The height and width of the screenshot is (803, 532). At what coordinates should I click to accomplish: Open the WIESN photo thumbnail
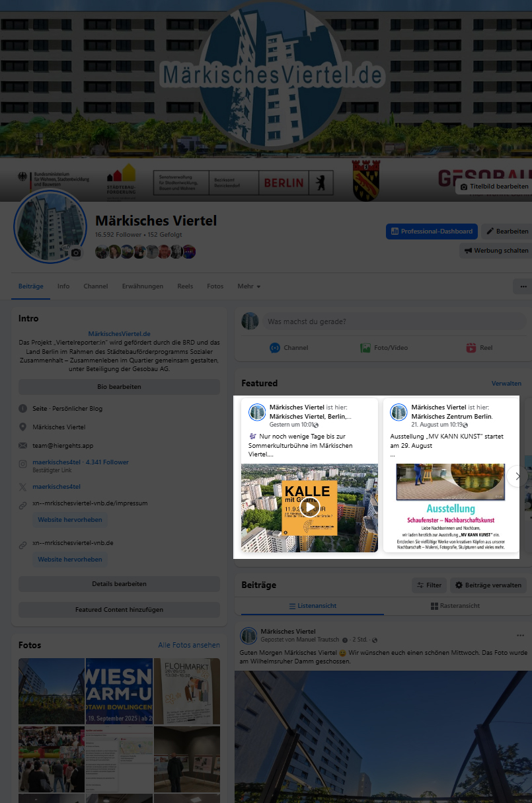coord(119,691)
